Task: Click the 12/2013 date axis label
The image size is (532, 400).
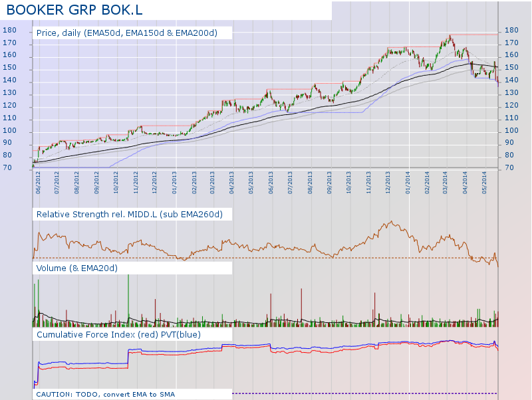Action: (388, 183)
